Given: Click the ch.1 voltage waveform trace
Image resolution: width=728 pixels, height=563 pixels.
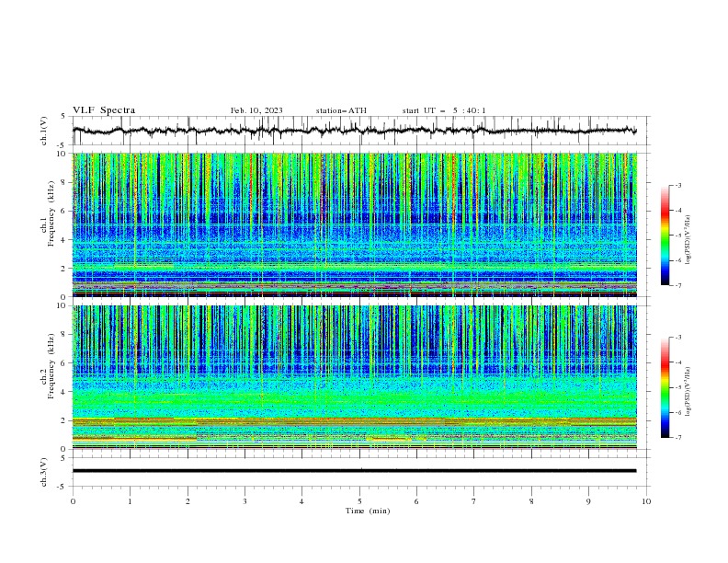Looking at the screenshot, I should [355, 131].
